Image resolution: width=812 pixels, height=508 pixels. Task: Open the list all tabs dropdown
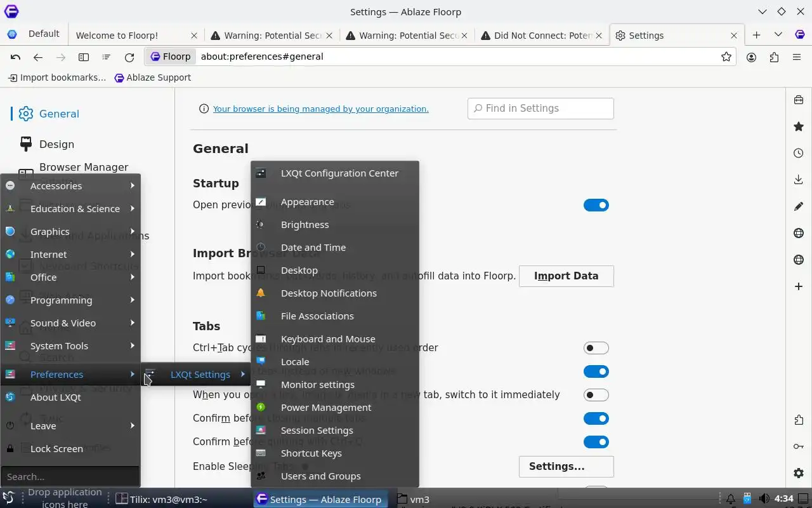tap(778, 35)
